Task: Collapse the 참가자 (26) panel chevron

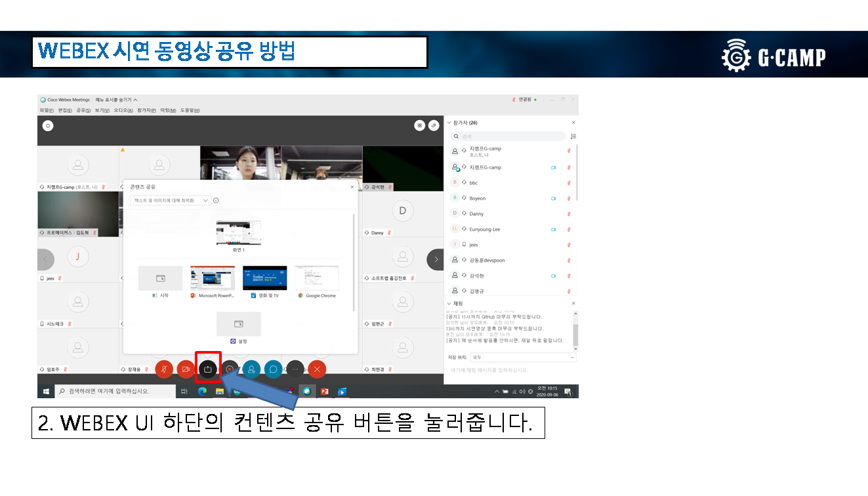Action: coord(449,123)
